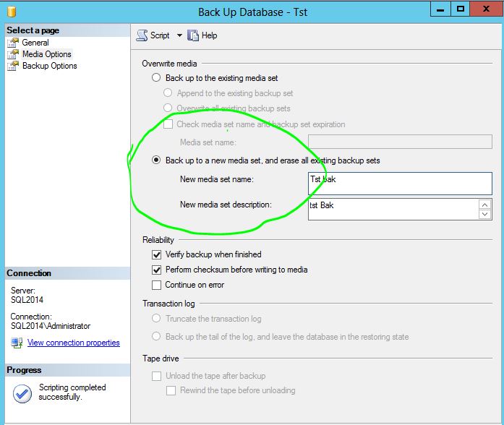
Task: Open View connection properties link
Action: (x=73, y=343)
